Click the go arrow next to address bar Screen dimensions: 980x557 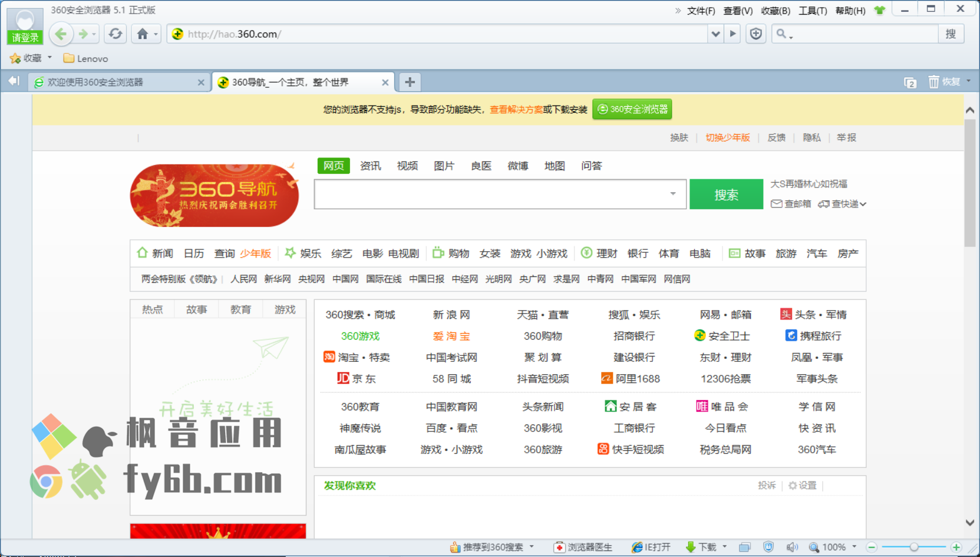coord(732,34)
